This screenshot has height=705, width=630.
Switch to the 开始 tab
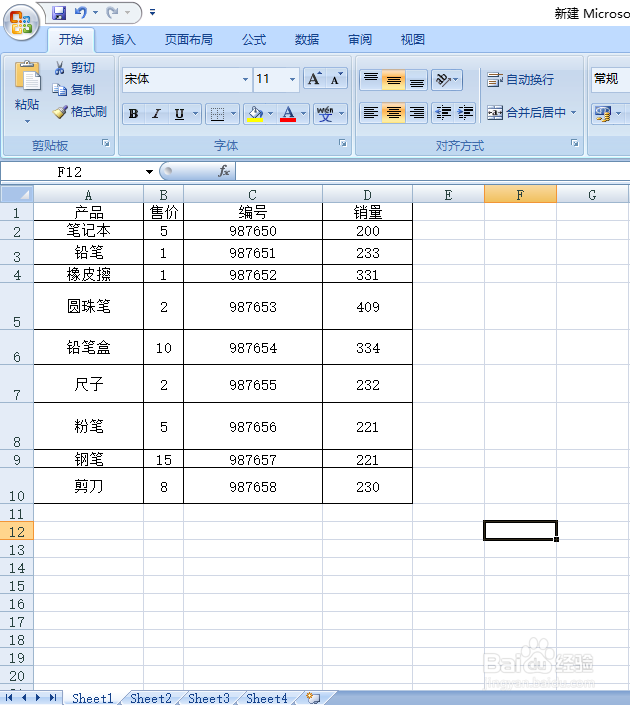tap(71, 40)
